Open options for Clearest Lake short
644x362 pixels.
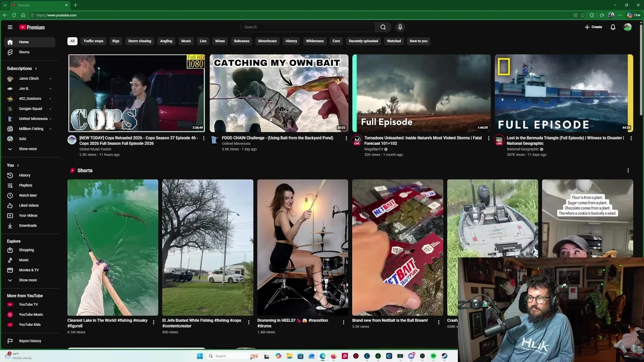pos(153,322)
